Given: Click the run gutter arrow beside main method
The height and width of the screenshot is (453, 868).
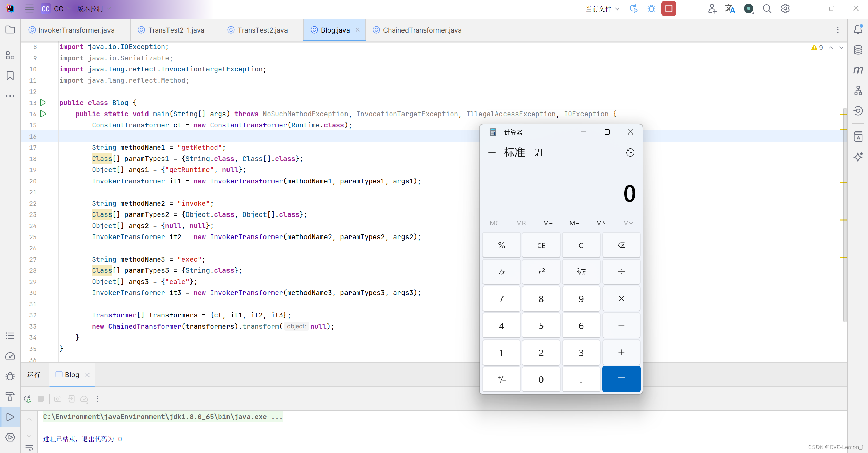Looking at the screenshot, I should coord(43,114).
